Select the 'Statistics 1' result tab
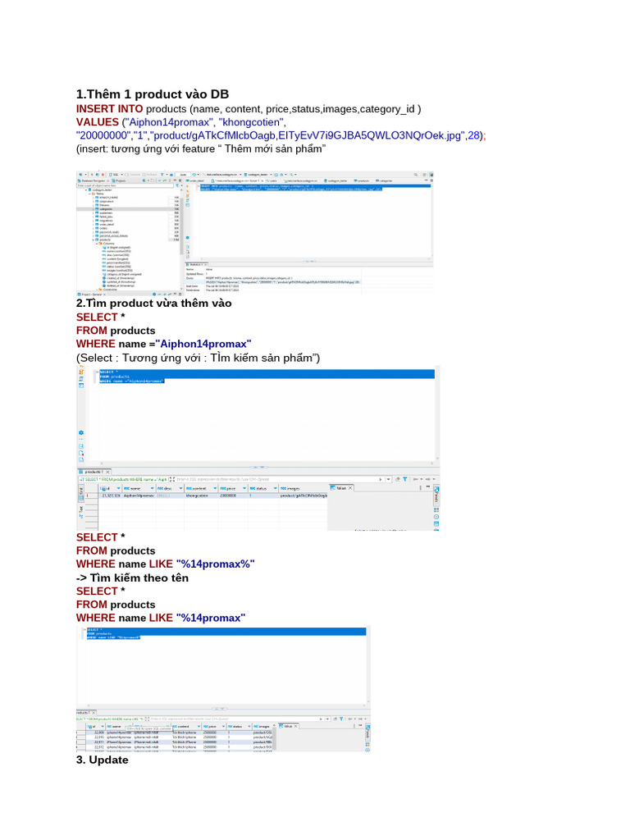This screenshot has height=840, width=630. pyautogui.click(x=195, y=265)
